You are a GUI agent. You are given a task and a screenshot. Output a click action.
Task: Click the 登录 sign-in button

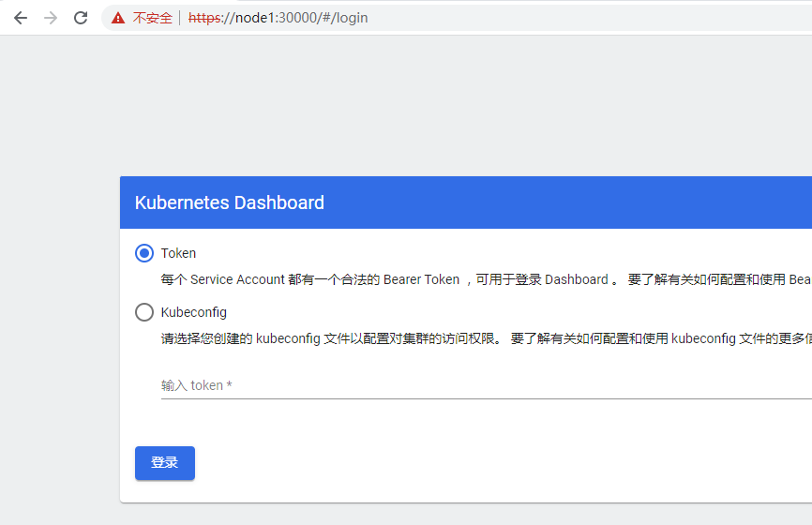pos(165,463)
